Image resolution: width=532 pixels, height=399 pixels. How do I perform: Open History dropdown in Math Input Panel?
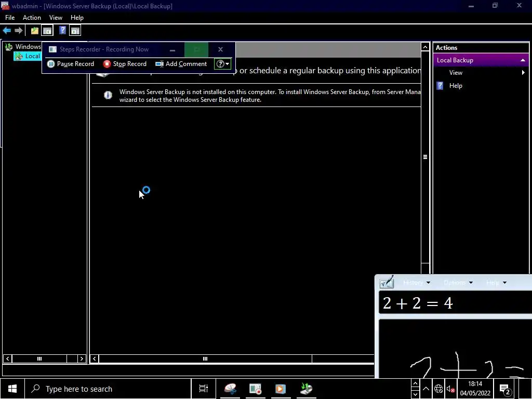pyautogui.click(x=417, y=282)
